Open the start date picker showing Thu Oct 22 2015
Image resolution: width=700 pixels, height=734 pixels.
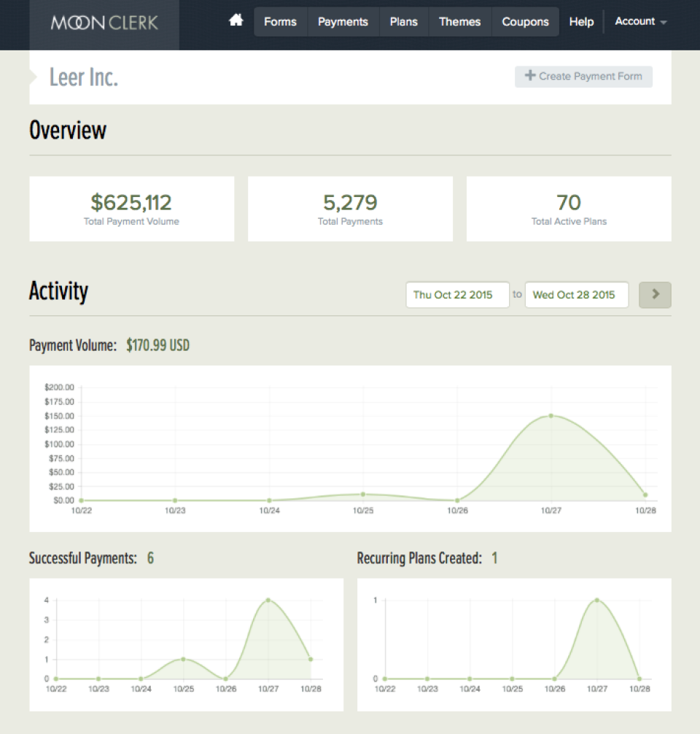coord(457,295)
